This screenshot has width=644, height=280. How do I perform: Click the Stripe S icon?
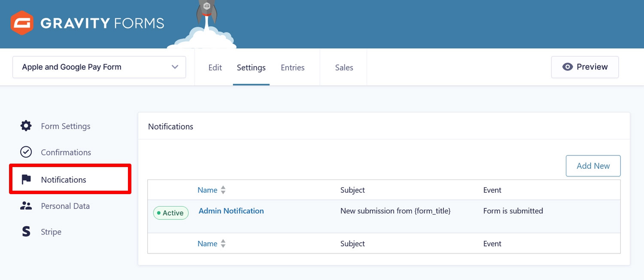(x=26, y=231)
